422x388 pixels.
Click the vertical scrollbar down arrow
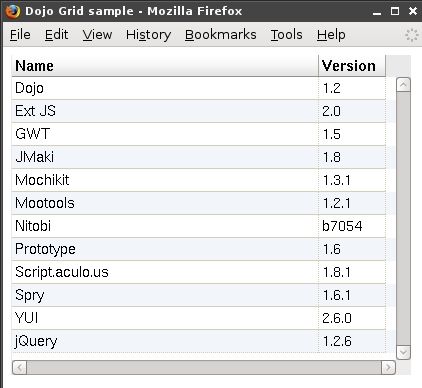[x=403, y=352]
